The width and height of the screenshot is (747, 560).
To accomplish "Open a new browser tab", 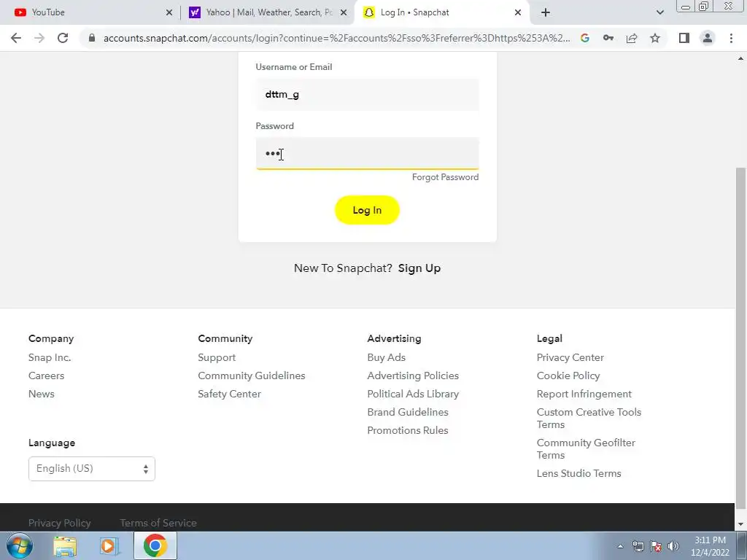I will 546,12.
